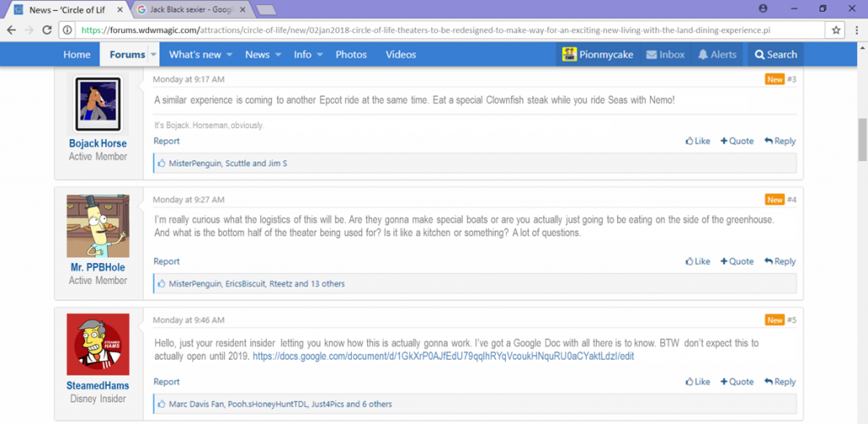Click the browser forward arrow
This screenshot has height=424, width=868.
29,30
